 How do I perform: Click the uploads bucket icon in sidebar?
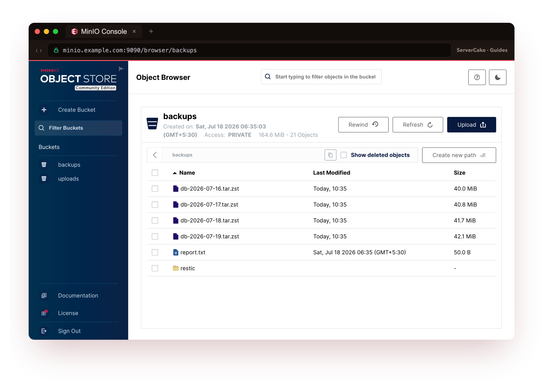[x=44, y=179]
